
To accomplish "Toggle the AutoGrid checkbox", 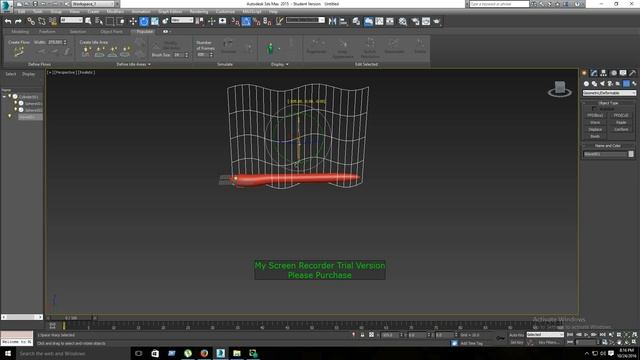I will [594, 109].
